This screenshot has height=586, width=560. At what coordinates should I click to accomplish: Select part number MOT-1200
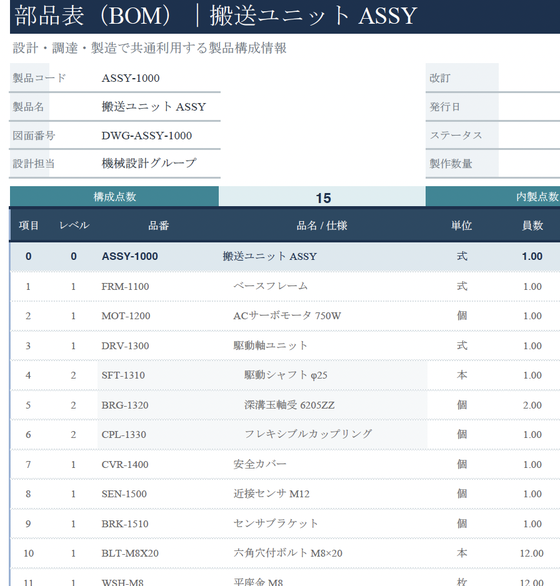[126, 316]
